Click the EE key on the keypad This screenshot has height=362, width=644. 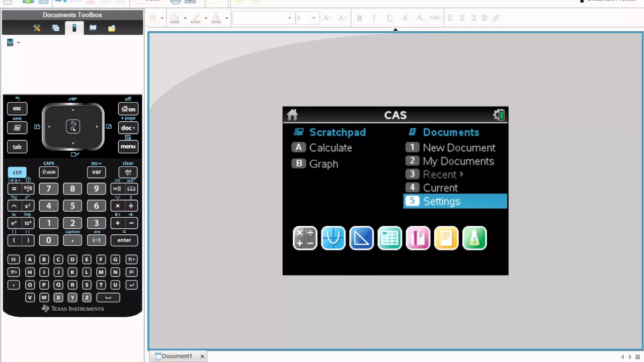(14, 259)
